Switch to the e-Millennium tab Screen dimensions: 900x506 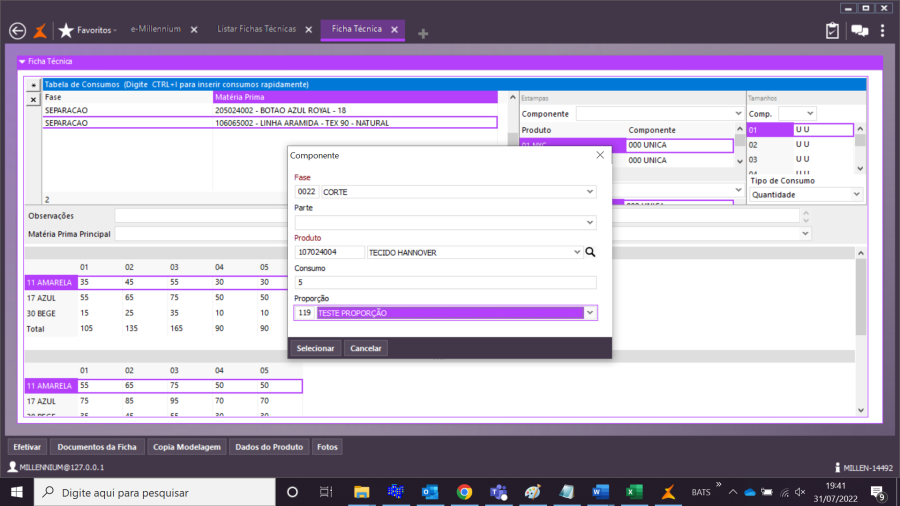(x=156, y=30)
